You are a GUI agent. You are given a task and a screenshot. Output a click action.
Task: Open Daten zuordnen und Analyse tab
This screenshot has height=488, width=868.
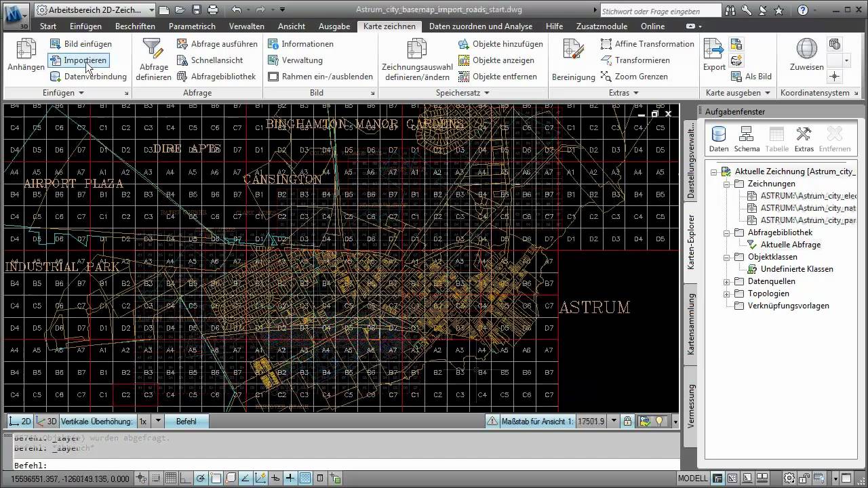tap(480, 26)
